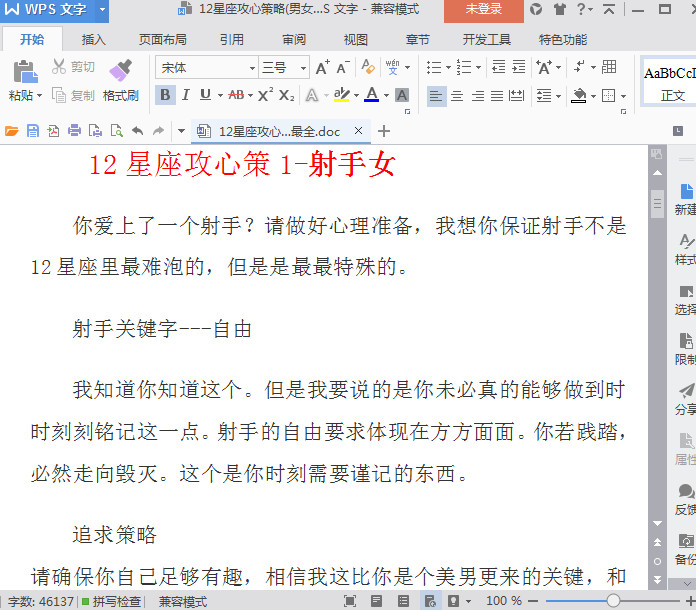696x610 pixels.
Task: Toggle Italic formatting
Action: [x=186, y=95]
